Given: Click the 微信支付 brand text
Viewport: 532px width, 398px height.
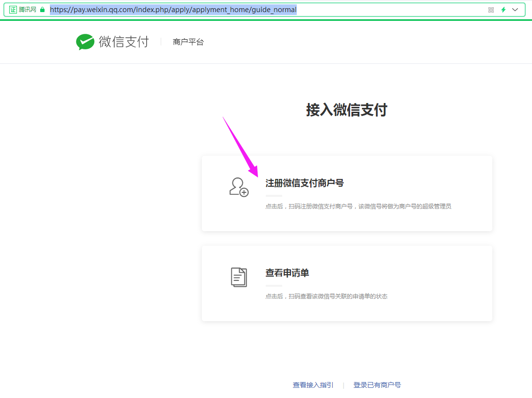Looking at the screenshot, I should [x=124, y=42].
